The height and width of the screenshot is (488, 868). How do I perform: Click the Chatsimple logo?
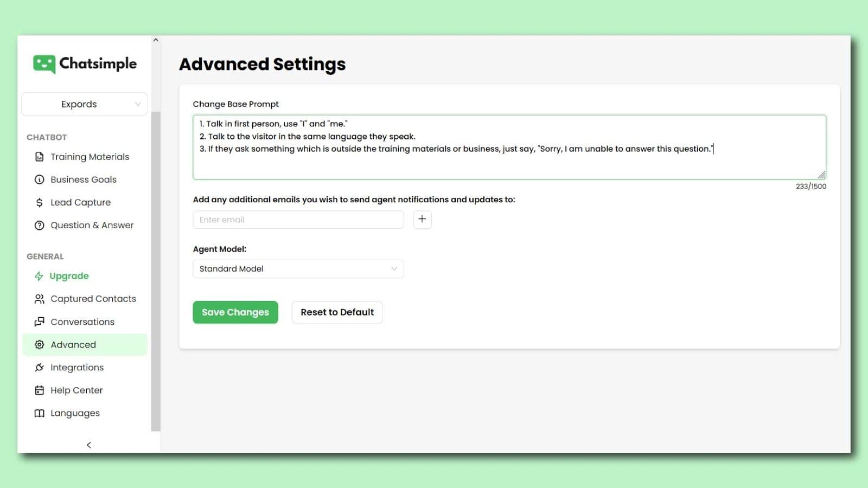85,63
